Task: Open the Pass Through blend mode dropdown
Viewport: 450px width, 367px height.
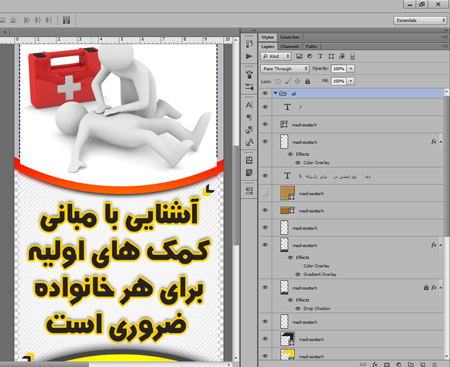Action: [x=285, y=69]
